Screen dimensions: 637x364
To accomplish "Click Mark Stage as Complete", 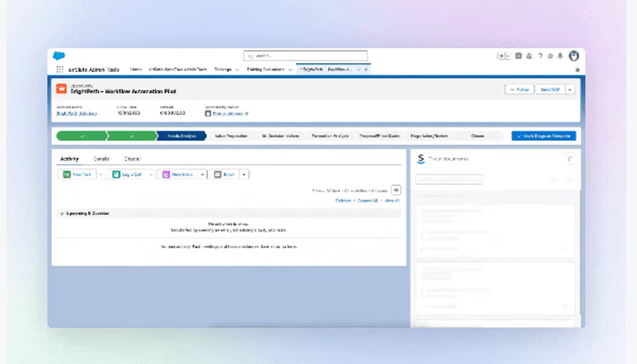I will [x=543, y=136].
